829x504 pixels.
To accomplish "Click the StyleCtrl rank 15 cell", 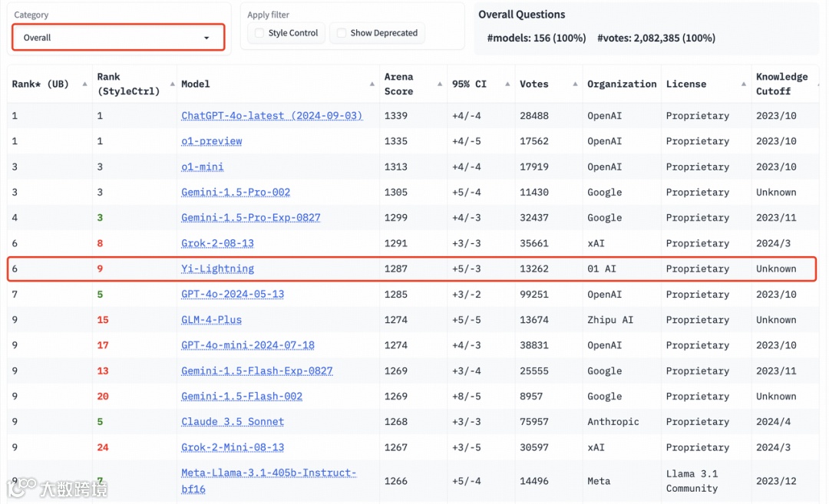I will 103,320.
